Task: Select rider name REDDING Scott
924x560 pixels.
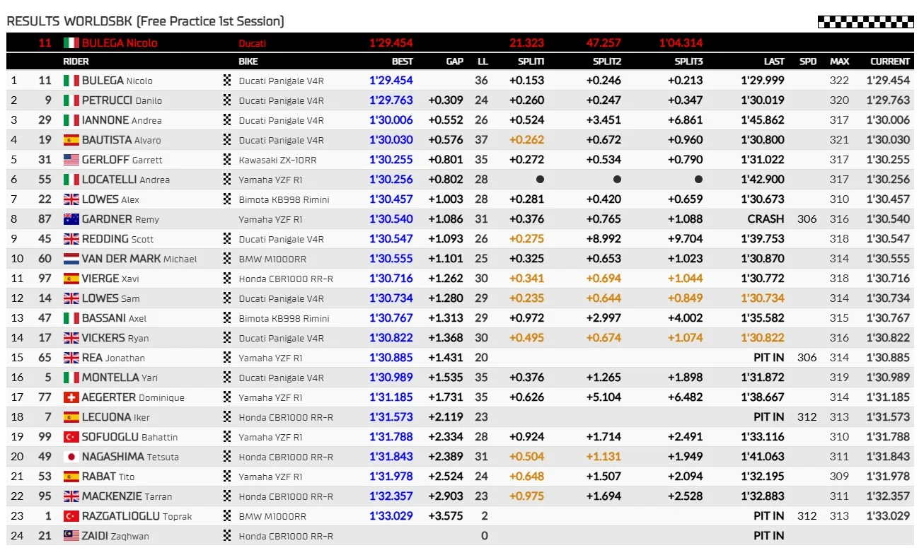Action: [117, 239]
